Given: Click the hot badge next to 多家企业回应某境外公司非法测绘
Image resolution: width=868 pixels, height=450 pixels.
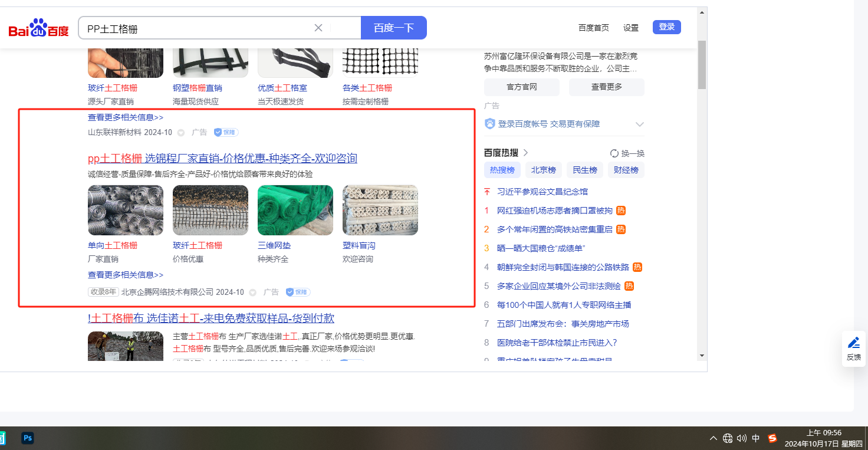Looking at the screenshot, I should point(629,286).
